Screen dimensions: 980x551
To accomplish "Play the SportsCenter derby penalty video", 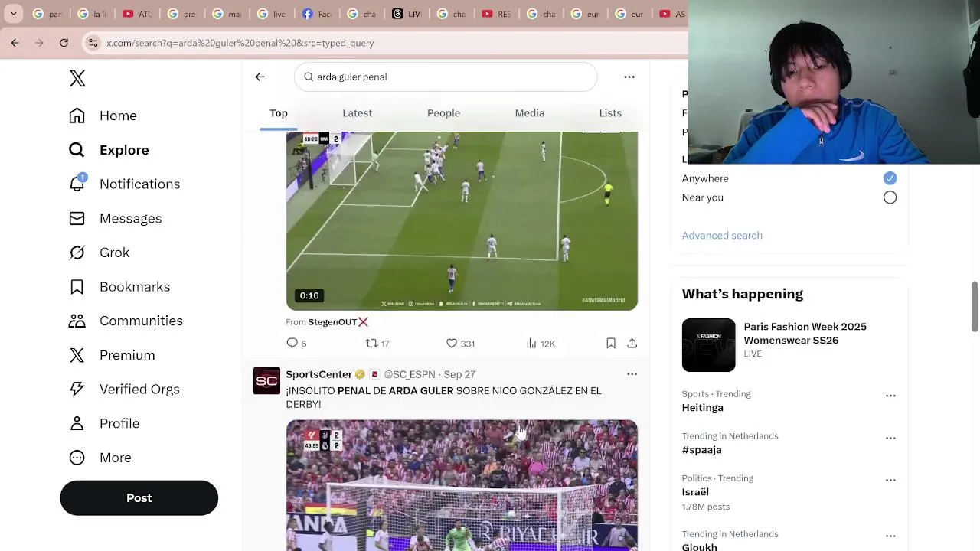I will click(x=462, y=485).
